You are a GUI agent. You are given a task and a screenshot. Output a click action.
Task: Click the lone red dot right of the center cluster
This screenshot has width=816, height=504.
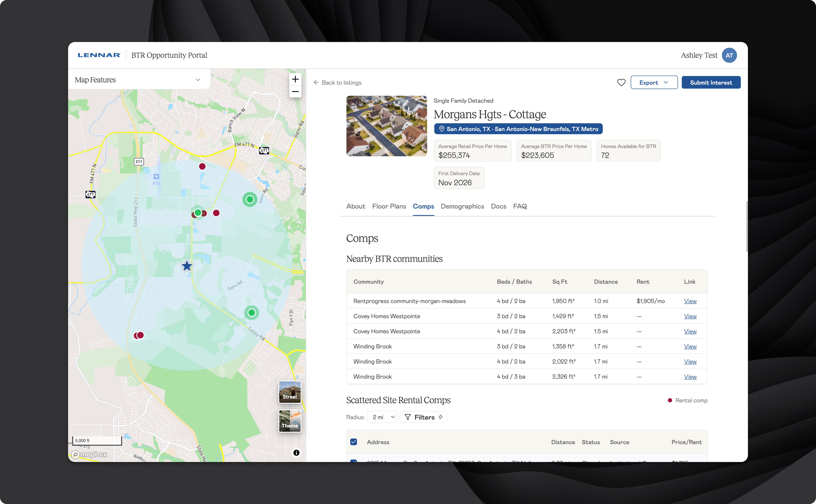[216, 213]
